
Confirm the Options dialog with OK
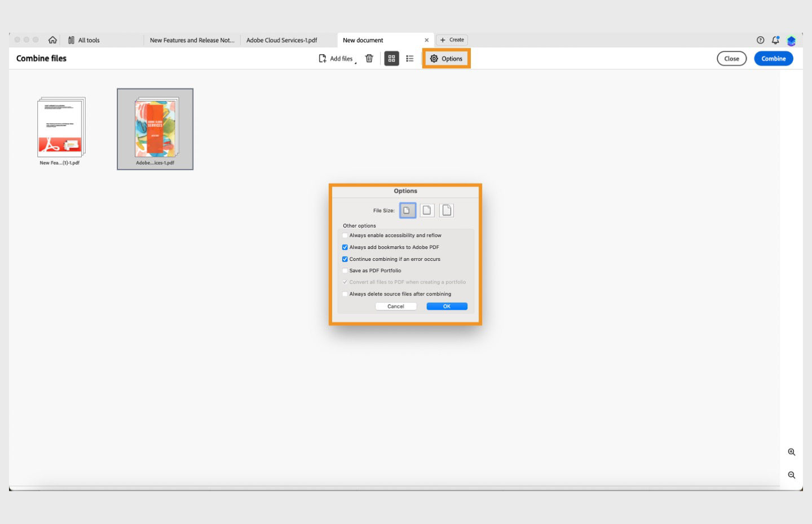click(447, 307)
